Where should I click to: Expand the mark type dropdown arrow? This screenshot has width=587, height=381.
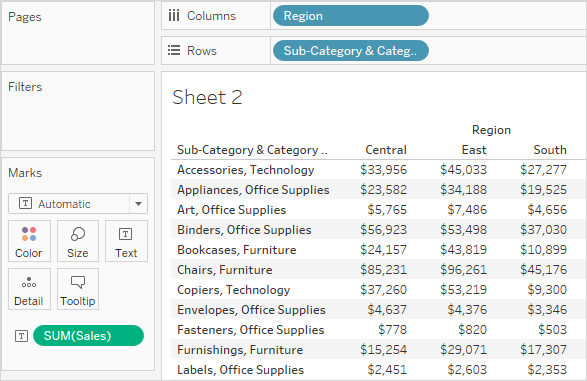click(x=139, y=204)
